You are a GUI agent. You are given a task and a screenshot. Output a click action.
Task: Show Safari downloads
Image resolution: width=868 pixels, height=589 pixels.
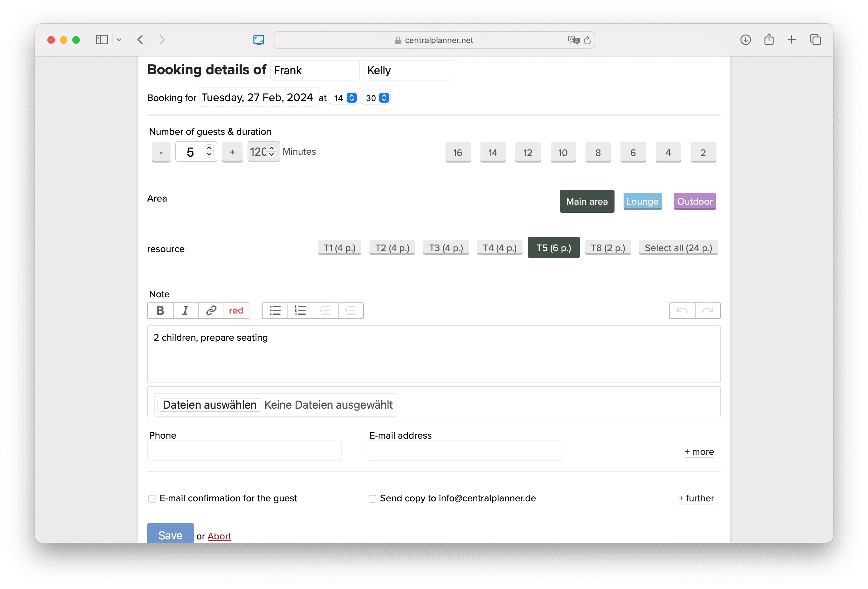point(745,40)
